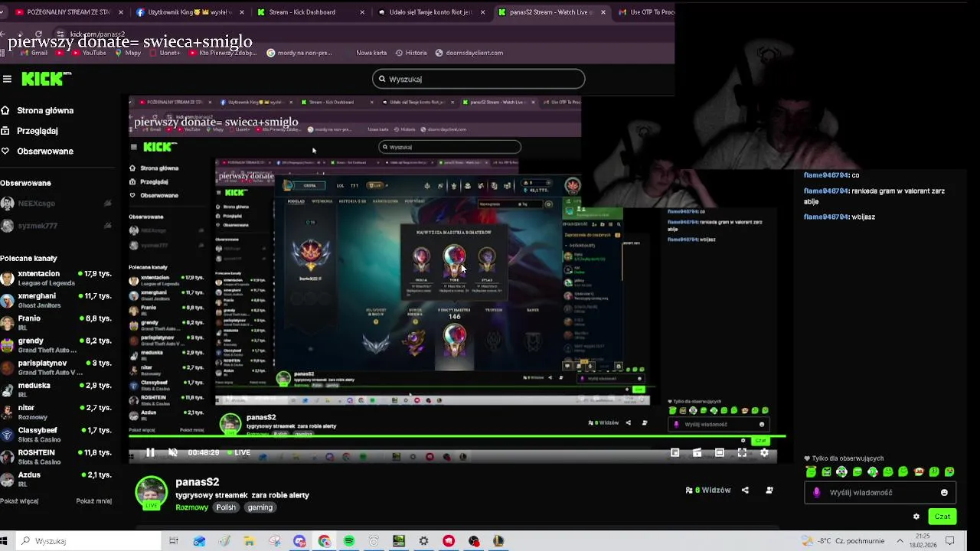
Task: Click panasS2 streamer avatar
Action: click(151, 492)
